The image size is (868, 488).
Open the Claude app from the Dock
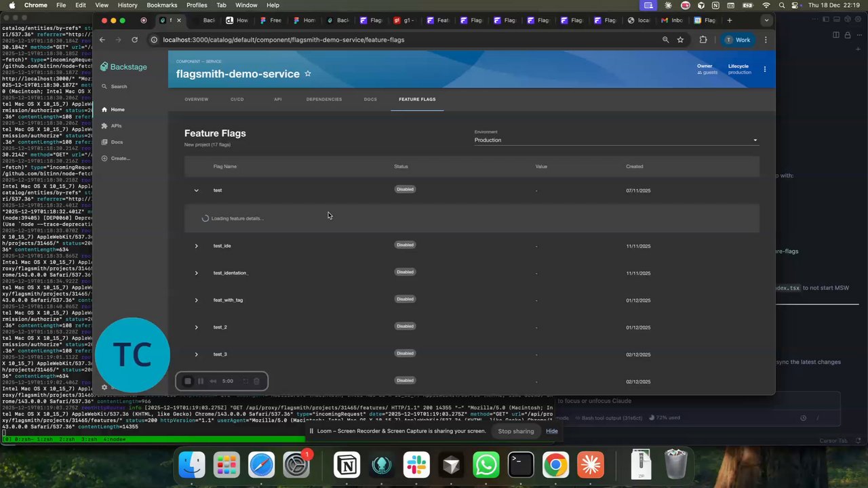pos(590,465)
